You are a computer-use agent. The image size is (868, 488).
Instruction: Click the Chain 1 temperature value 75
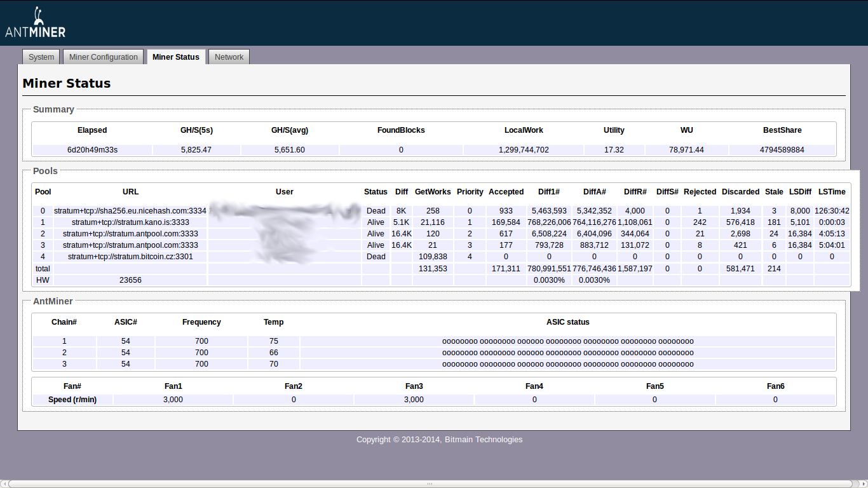click(x=273, y=341)
